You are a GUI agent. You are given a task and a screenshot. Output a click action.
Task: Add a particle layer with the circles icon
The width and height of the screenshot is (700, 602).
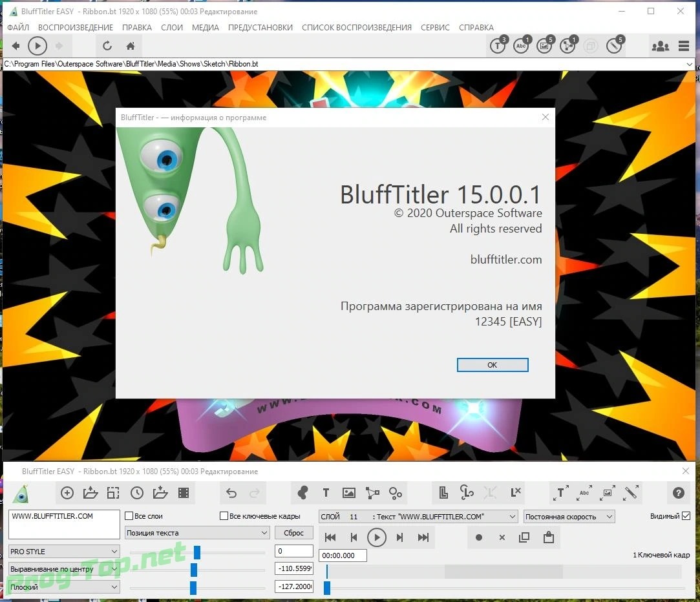coord(396,493)
